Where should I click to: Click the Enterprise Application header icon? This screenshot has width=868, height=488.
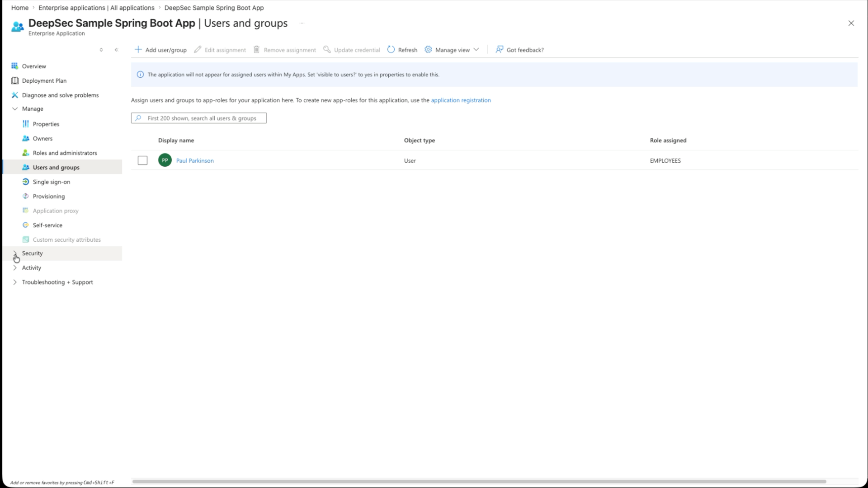(x=18, y=27)
